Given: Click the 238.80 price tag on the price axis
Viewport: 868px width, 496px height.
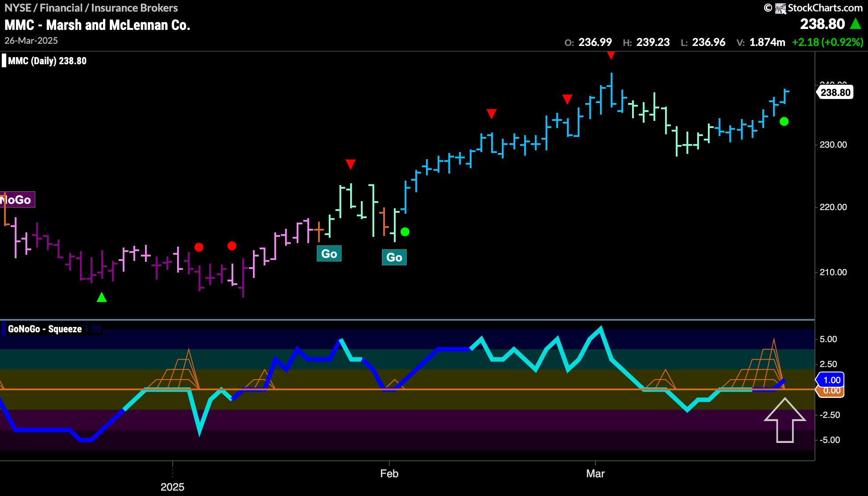Looking at the screenshot, I should [835, 92].
